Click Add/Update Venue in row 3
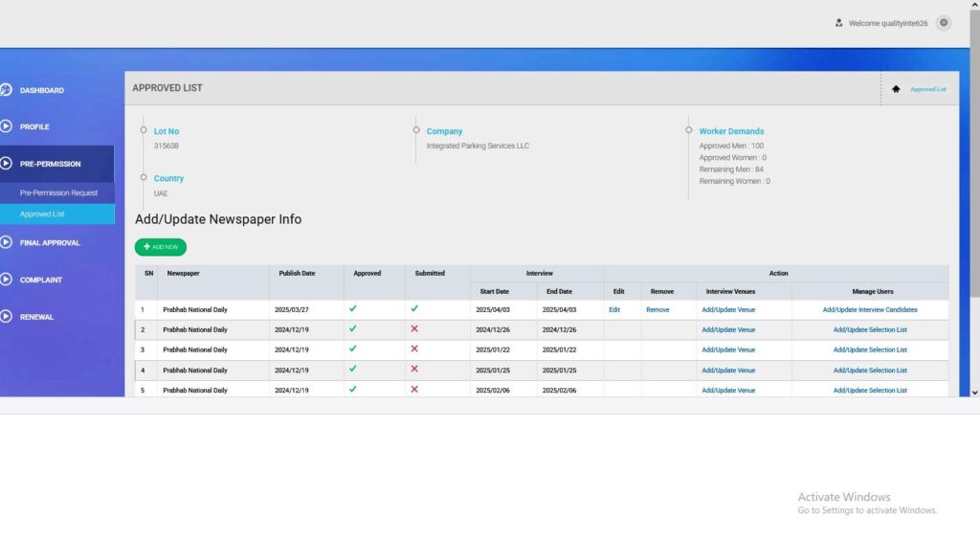Image resolution: width=980 pixels, height=541 pixels. tap(727, 350)
